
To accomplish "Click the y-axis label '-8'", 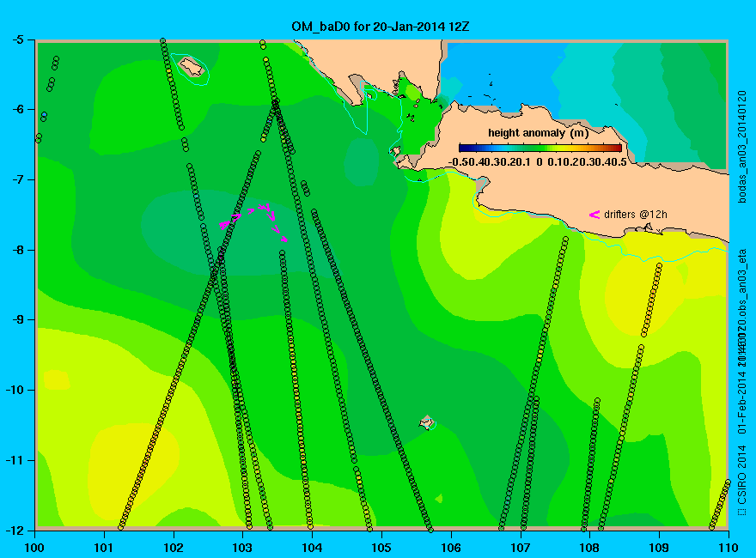I will [16, 250].
